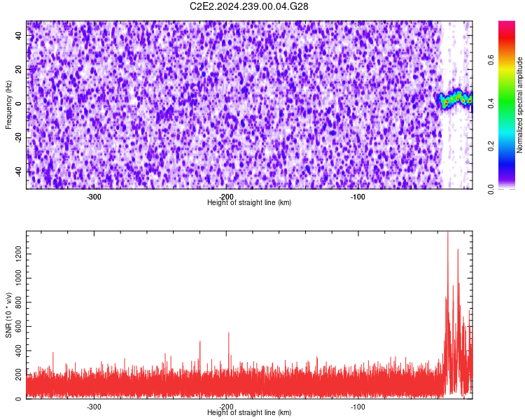Click the '0.2' tick label on the colorbar
The height and width of the screenshot is (420, 525).
[491, 146]
